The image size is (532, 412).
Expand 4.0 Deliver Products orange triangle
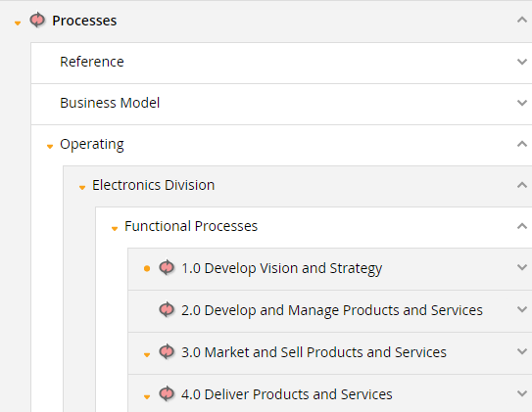(x=147, y=396)
